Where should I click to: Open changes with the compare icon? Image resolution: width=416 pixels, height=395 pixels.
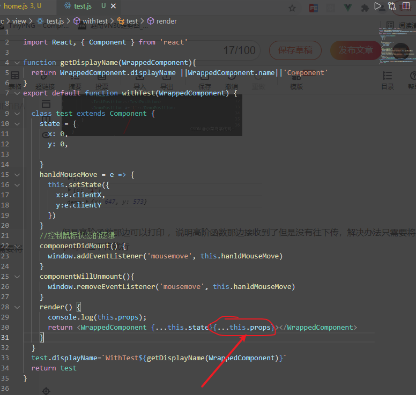392,6
